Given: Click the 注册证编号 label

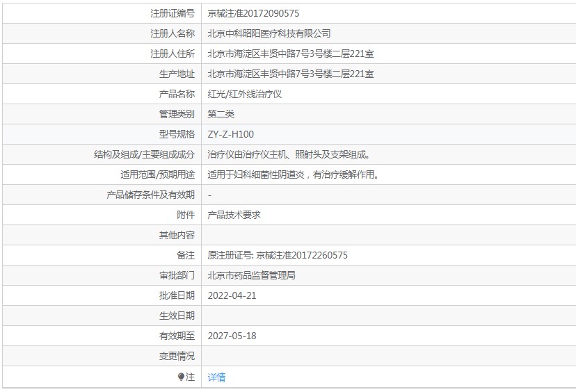Looking at the screenshot, I should [173, 14].
